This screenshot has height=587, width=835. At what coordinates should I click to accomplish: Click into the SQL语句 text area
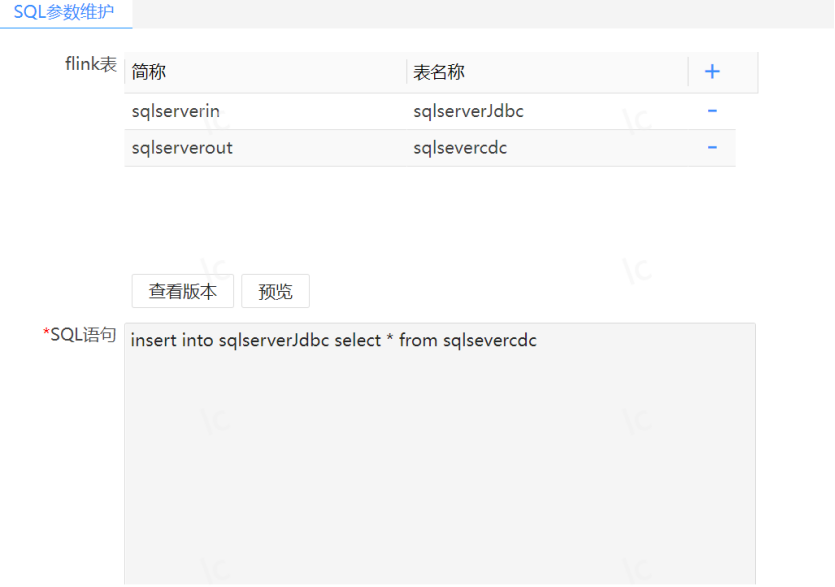[440, 454]
